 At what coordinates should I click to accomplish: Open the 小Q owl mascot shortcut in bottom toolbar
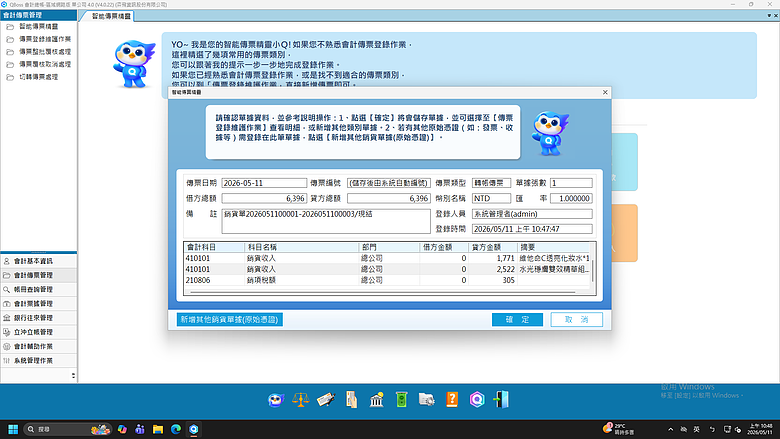coord(276,400)
